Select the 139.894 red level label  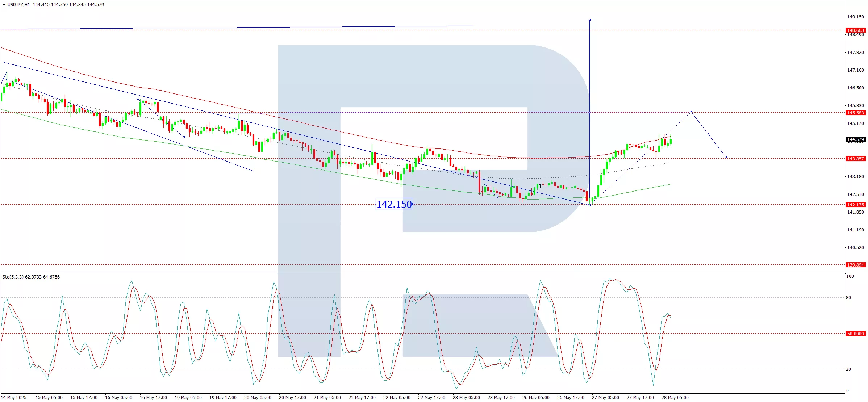(855, 265)
